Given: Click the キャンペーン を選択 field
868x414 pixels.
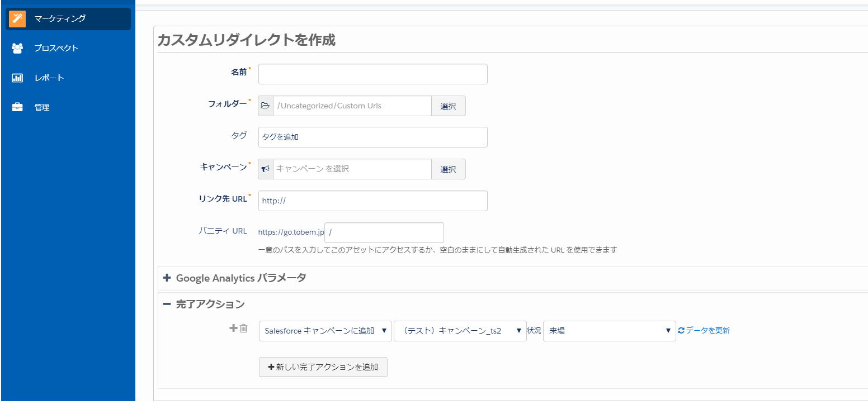Looking at the screenshot, I should pyautogui.click(x=352, y=169).
